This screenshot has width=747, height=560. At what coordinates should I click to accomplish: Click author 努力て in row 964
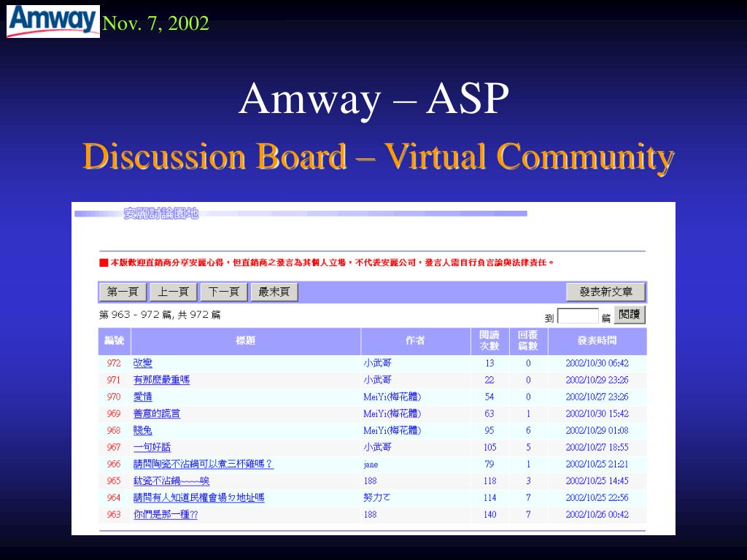[x=377, y=497]
